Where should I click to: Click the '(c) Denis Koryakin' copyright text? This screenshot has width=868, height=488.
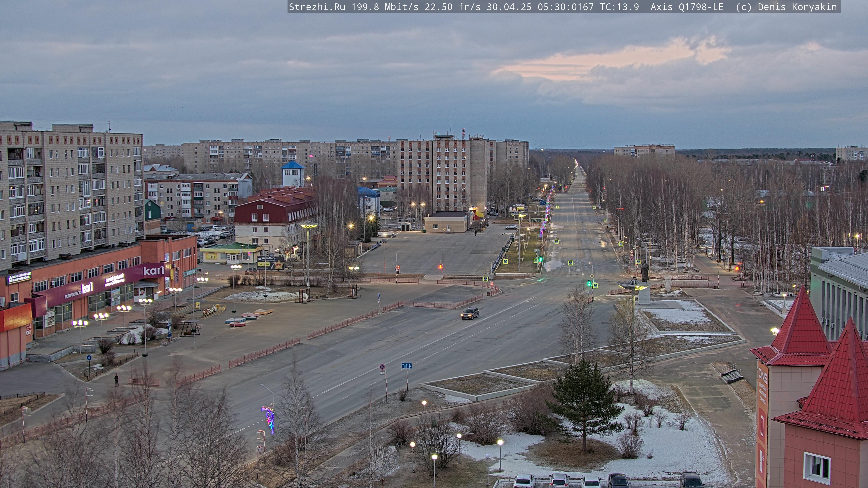[786, 7]
